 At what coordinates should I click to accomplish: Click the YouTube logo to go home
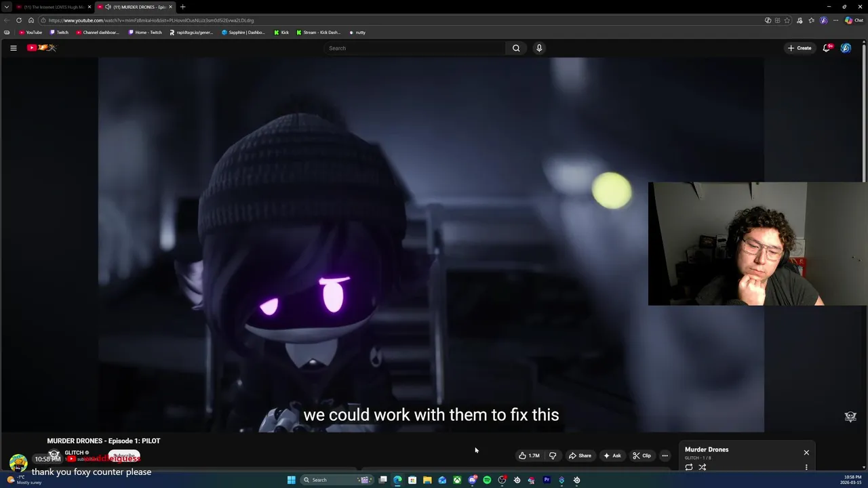(x=41, y=47)
